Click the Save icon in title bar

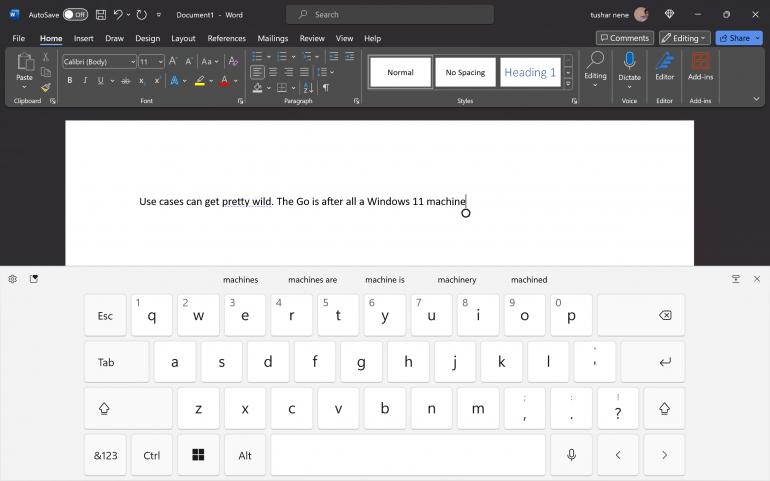point(101,15)
